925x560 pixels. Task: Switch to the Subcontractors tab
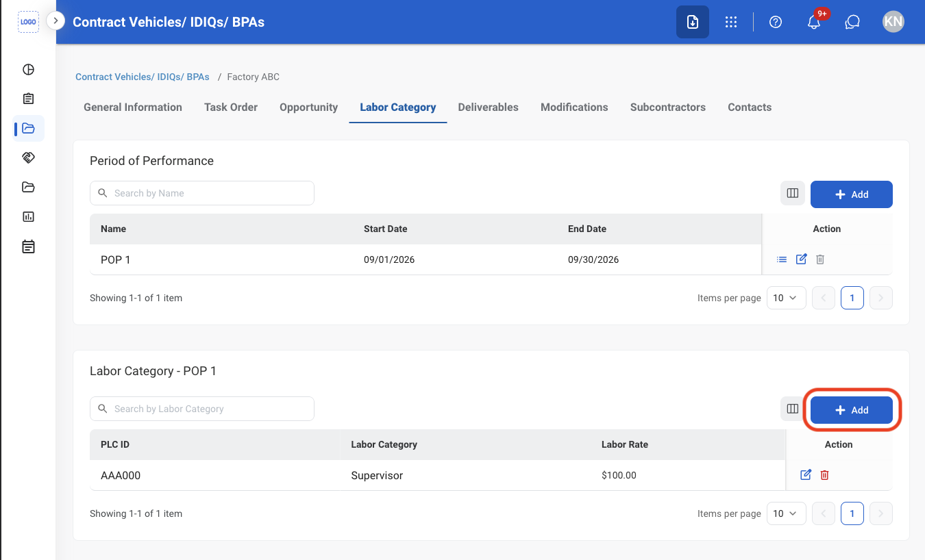668,107
